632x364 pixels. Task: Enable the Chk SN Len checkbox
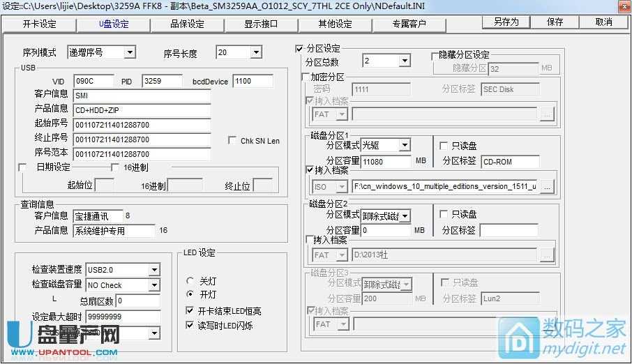(x=233, y=141)
